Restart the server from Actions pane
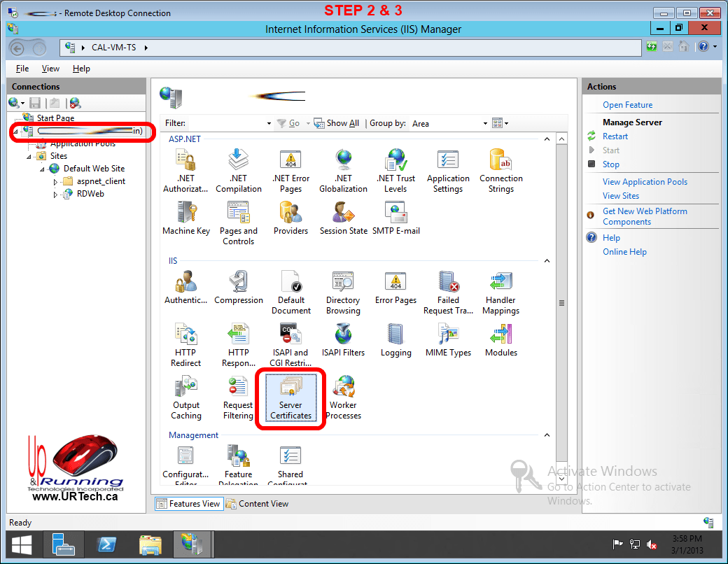Image resolution: width=728 pixels, height=564 pixels. click(x=615, y=136)
